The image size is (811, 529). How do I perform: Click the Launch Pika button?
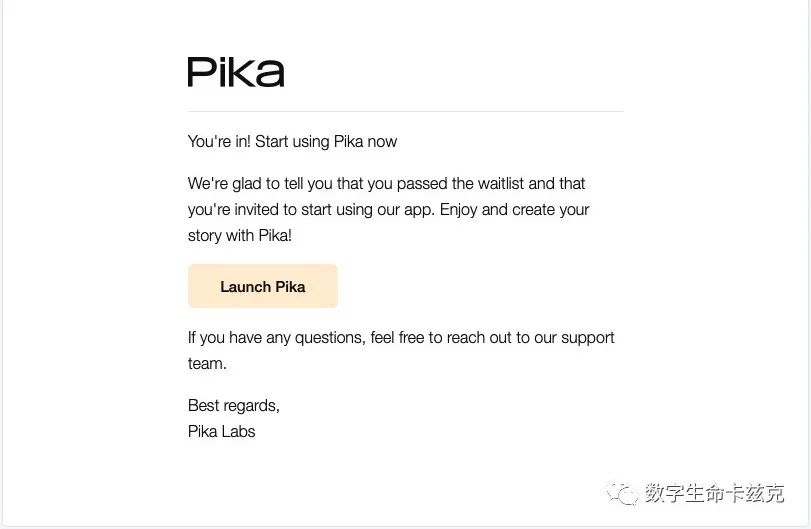262,287
